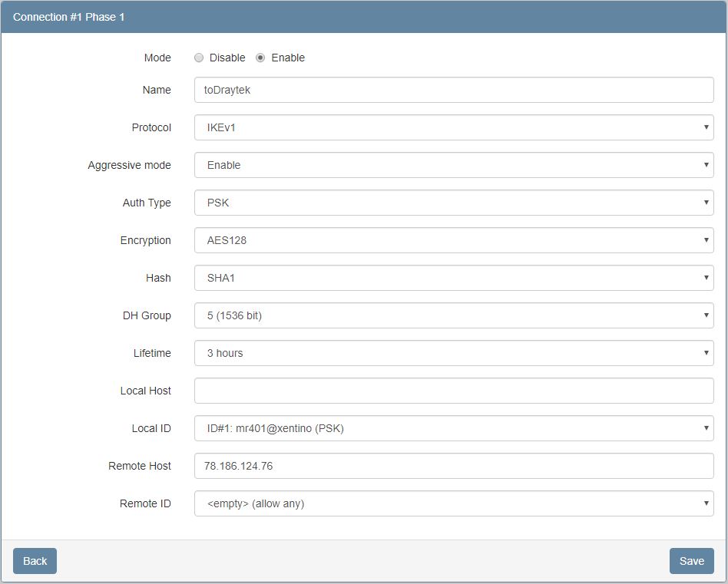Click the Save button
The width and height of the screenshot is (728, 584).
click(x=691, y=561)
